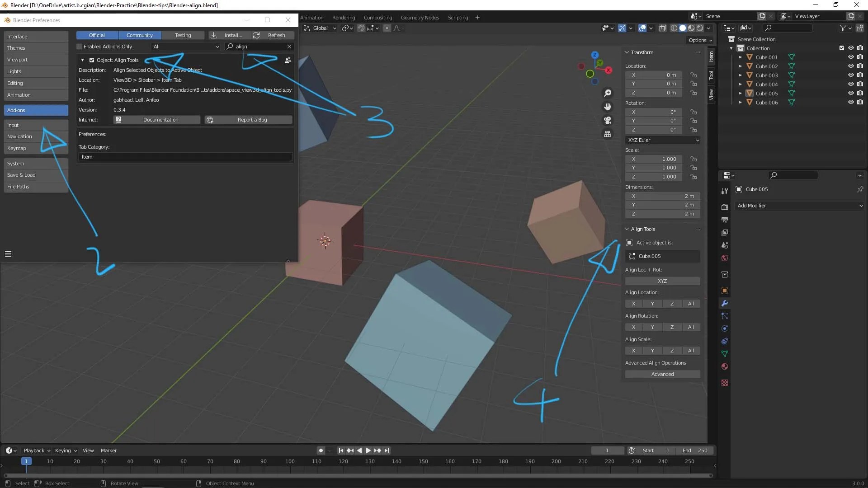Click the X location slider in Transform
The image size is (868, 488).
[654, 75]
